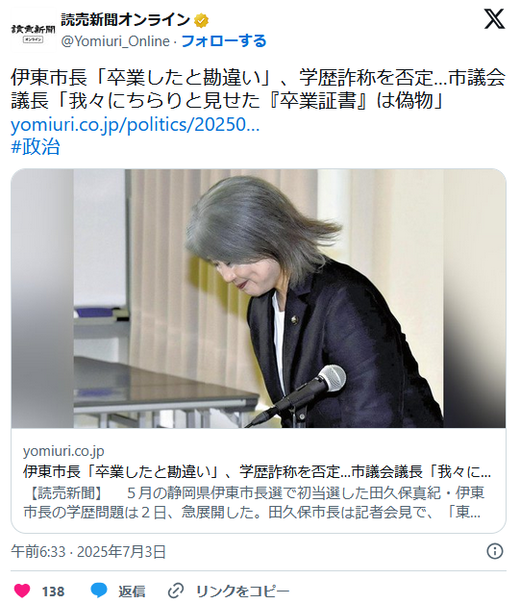Open the timestamp 午前6:33 · 2025年7月3日

88,552
